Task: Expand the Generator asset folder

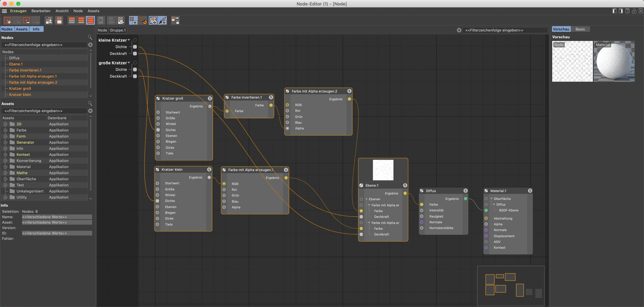Action: pos(5,142)
